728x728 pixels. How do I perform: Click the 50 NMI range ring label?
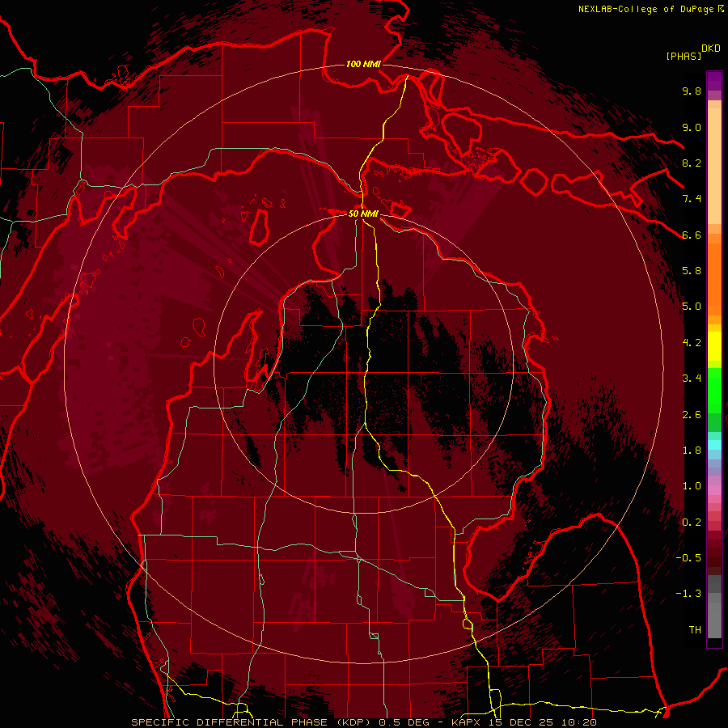pyautogui.click(x=363, y=214)
